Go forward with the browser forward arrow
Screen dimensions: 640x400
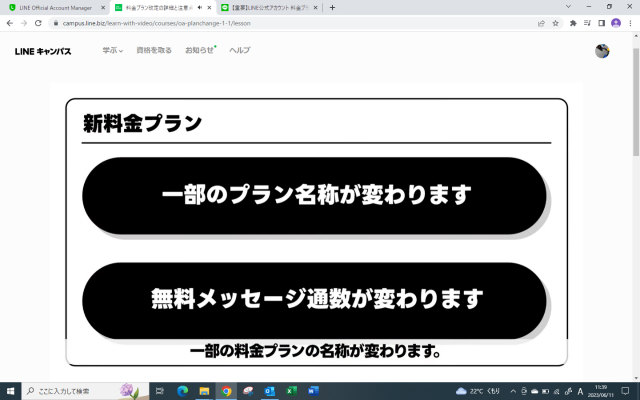click(24, 23)
